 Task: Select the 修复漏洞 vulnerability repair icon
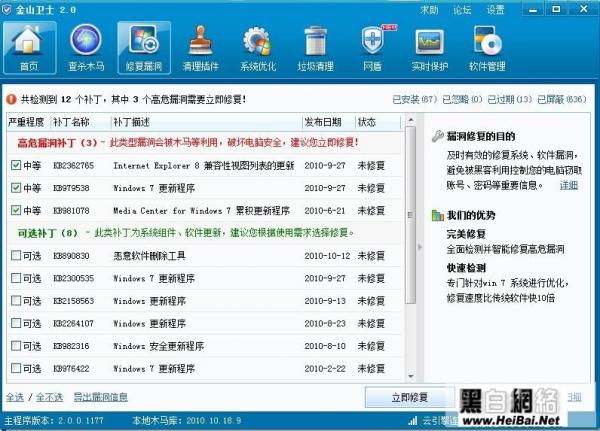pos(143,48)
